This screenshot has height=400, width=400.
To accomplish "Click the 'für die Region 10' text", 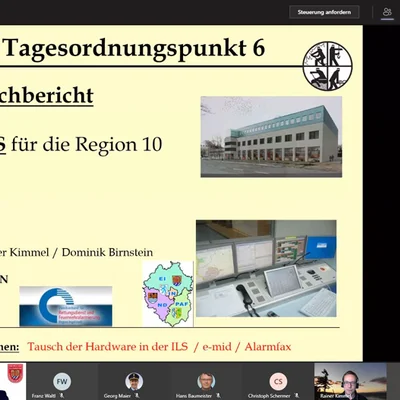I will [x=87, y=144].
